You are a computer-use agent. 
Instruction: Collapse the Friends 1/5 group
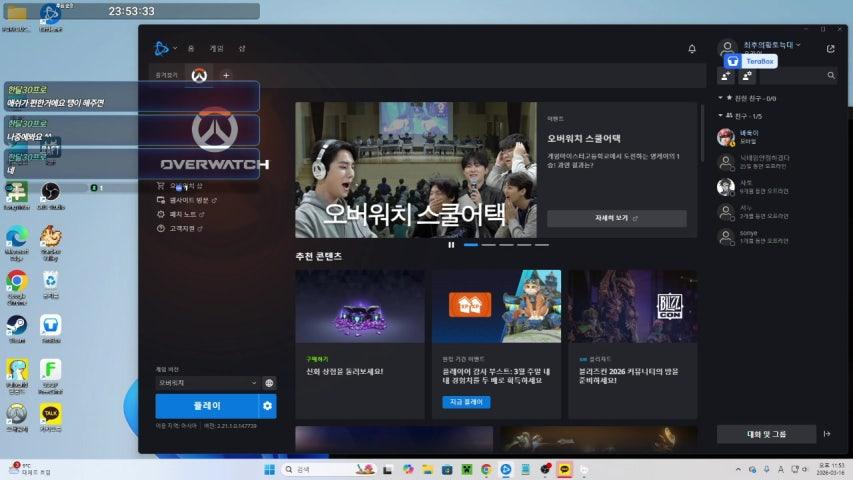pos(721,116)
